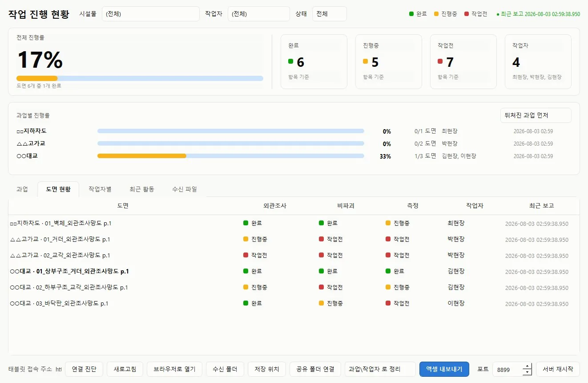Switch to the 최근 활동 tab

coord(142,189)
